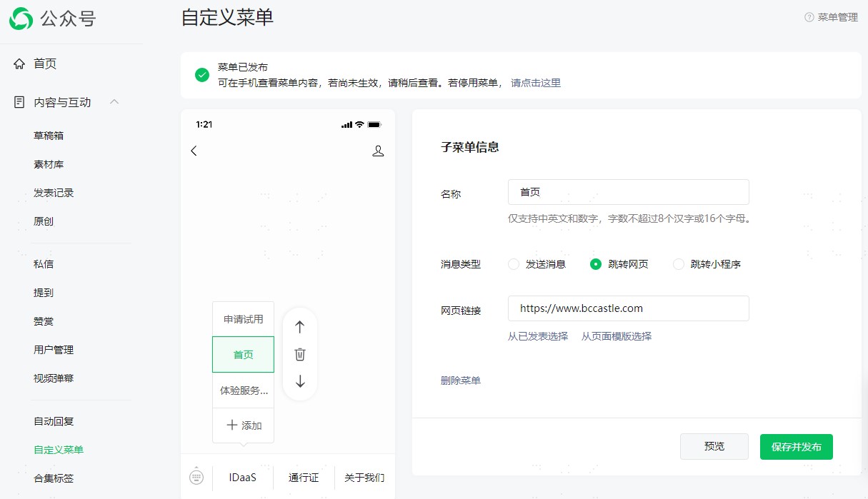Image resolution: width=868 pixels, height=499 pixels.
Task: Select the 发送消息 radio option
Action: 514,264
